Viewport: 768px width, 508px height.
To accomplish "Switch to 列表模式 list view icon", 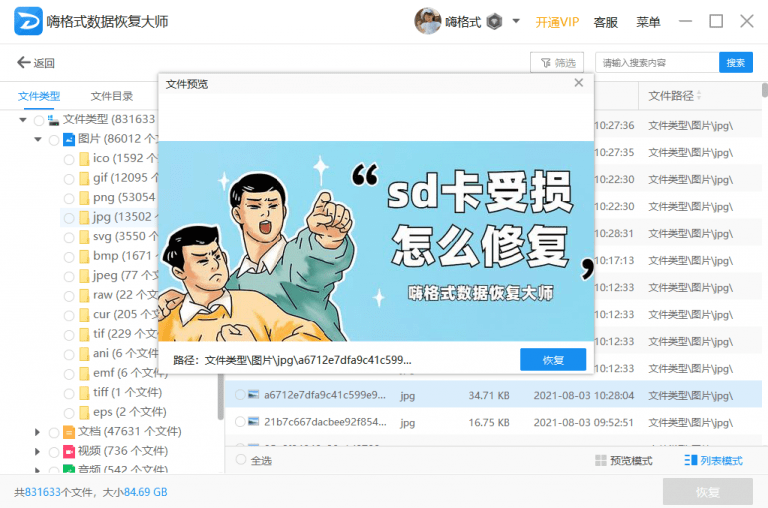I will 691,460.
